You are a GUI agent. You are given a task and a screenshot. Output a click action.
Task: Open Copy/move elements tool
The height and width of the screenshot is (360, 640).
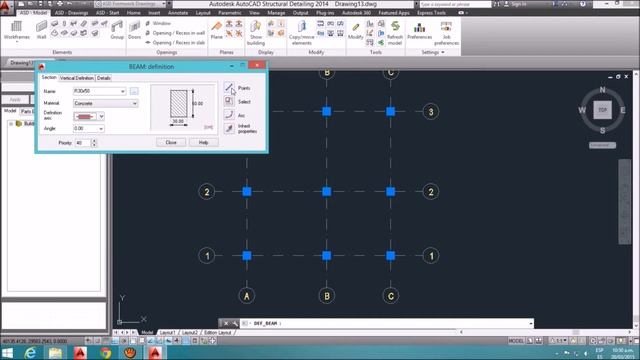tap(302, 32)
